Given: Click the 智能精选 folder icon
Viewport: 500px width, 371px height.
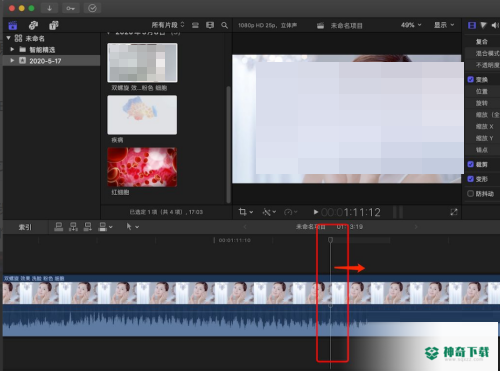Looking at the screenshot, I should (23, 49).
